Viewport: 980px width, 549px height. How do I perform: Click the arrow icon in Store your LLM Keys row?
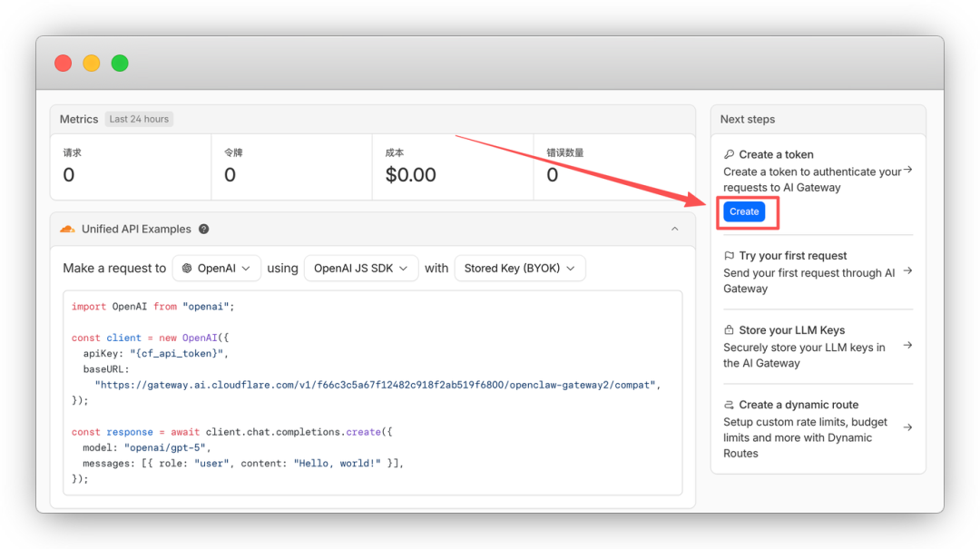pos(907,346)
